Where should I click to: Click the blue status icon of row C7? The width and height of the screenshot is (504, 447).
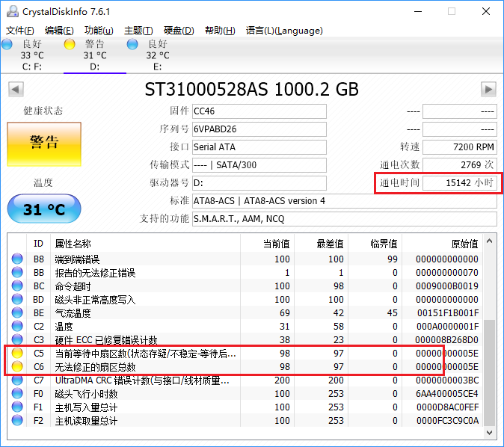point(17,380)
